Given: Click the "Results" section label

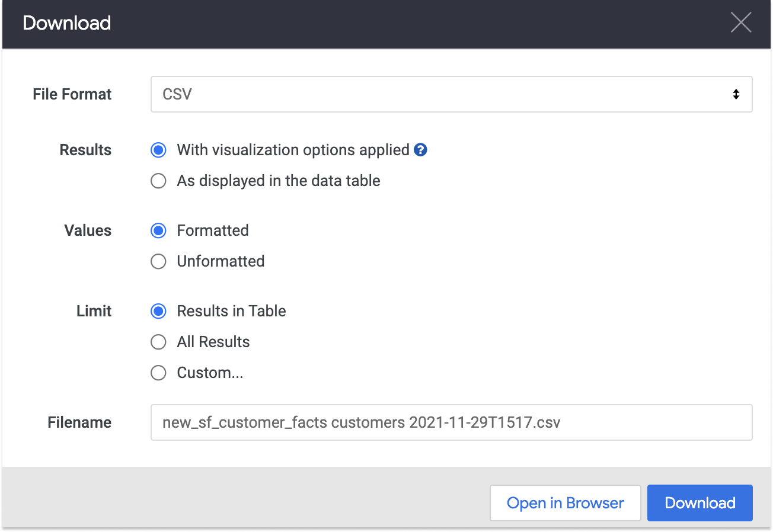Looking at the screenshot, I should point(85,150).
